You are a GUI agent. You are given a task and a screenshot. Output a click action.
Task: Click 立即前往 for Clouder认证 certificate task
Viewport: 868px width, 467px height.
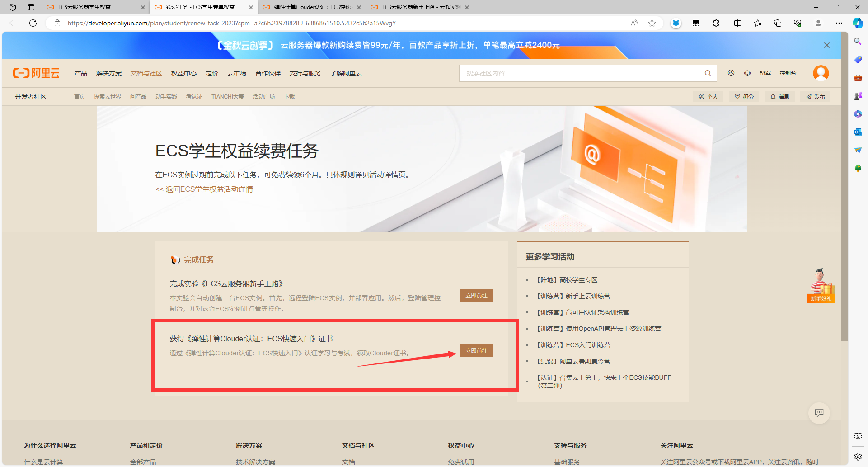pos(477,351)
